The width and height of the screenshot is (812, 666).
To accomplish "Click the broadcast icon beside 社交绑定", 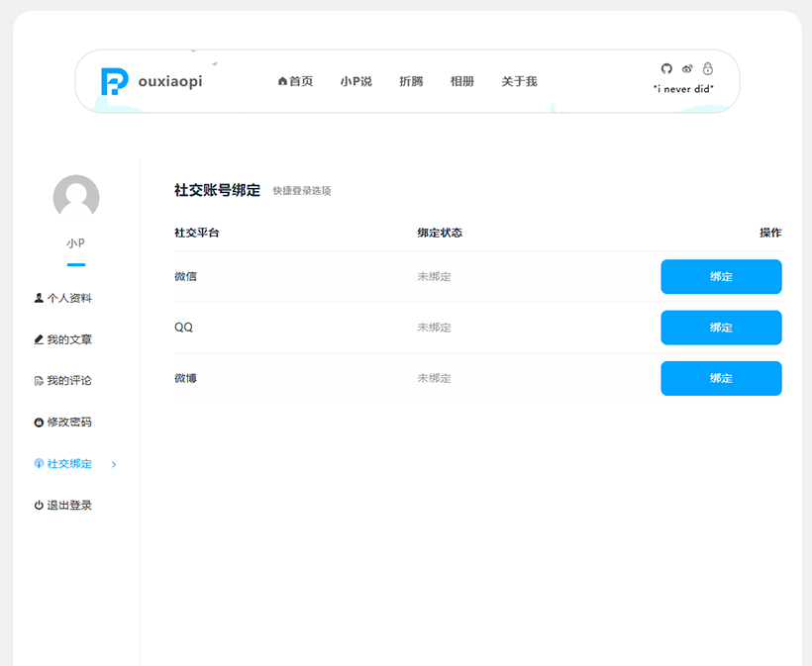I will point(39,464).
